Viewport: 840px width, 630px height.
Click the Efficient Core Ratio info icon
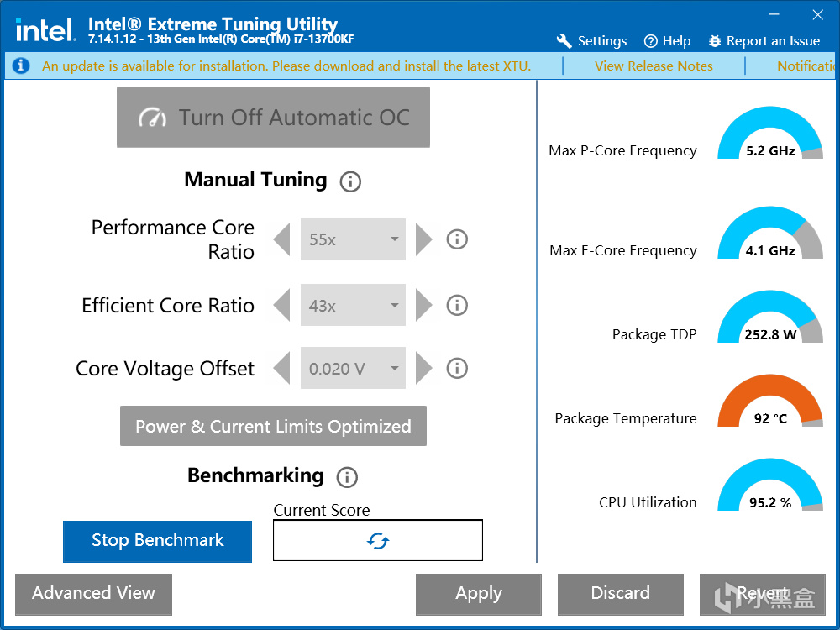point(457,305)
